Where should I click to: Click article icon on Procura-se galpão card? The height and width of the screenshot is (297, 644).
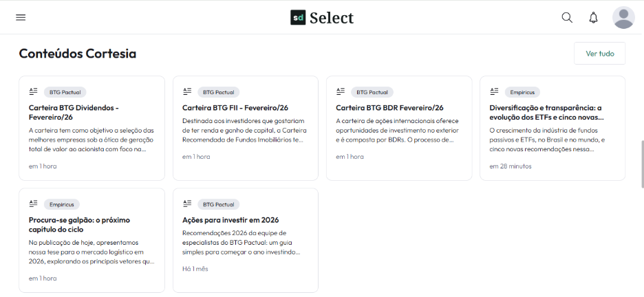pyautogui.click(x=33, y=204)
